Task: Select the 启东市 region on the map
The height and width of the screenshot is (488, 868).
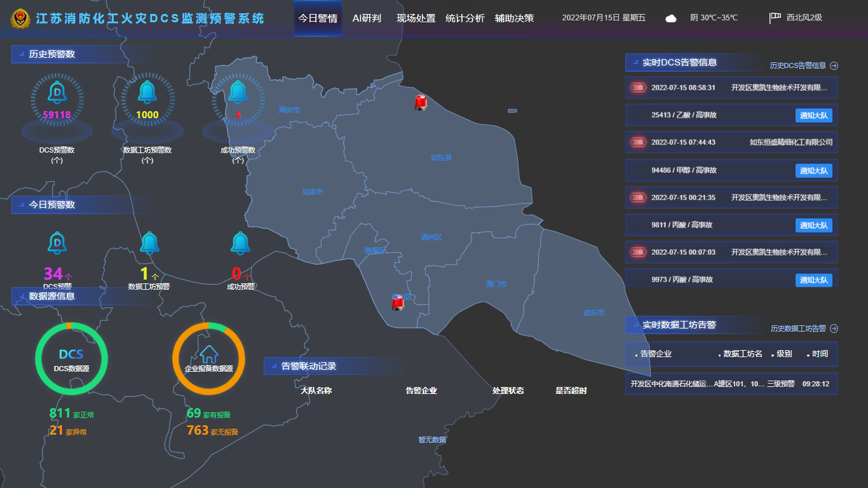Action: tap(593, 313)
